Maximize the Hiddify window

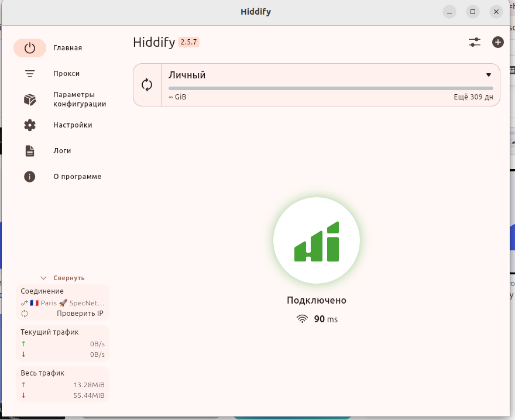click(x=473, y=12)
